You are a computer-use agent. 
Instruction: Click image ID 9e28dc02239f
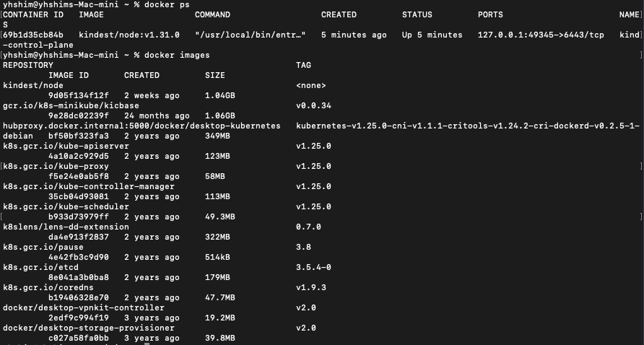point(79,115)
